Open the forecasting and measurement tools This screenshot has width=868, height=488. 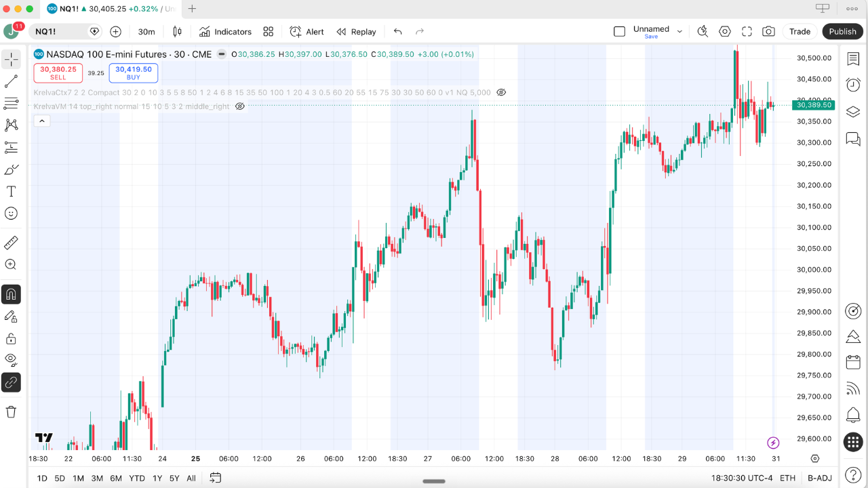coord(11,147)
